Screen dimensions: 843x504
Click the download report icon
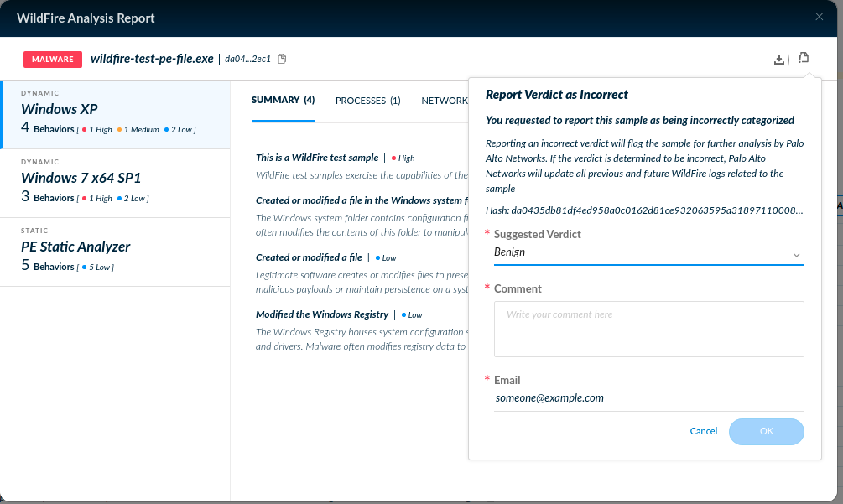(x=778, y=60)
